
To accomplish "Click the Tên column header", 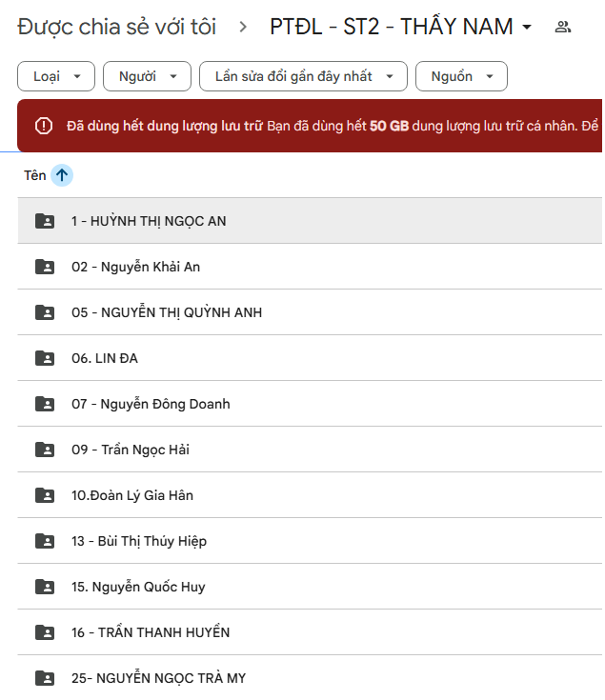I will pos(35,175).
